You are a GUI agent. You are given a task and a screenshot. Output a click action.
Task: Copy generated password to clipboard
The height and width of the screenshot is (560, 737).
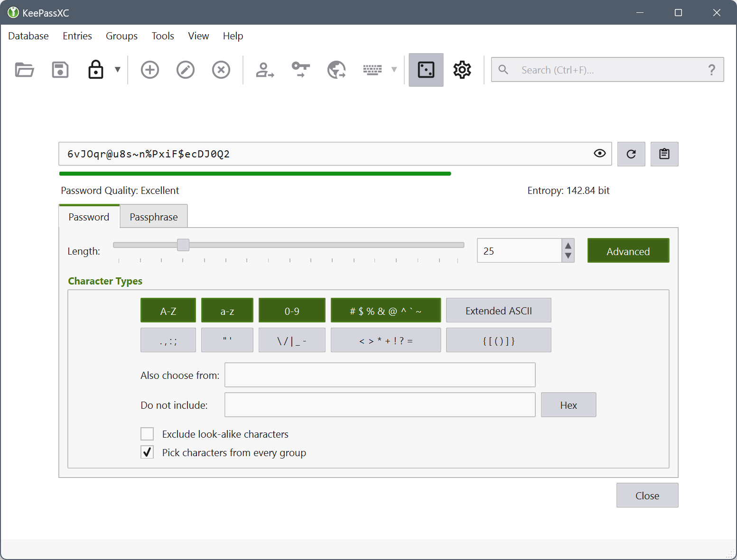pyautogui.click(x=664, y=154)
